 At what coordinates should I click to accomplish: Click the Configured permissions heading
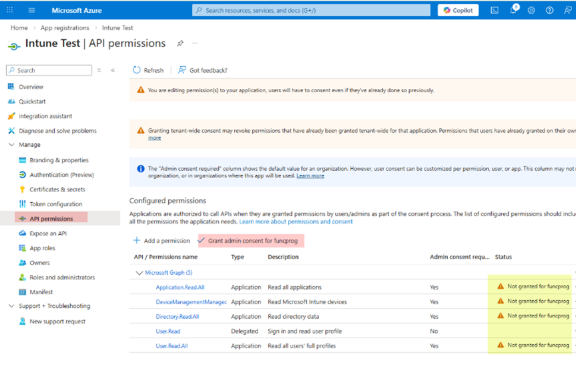[x=168, y=201]
